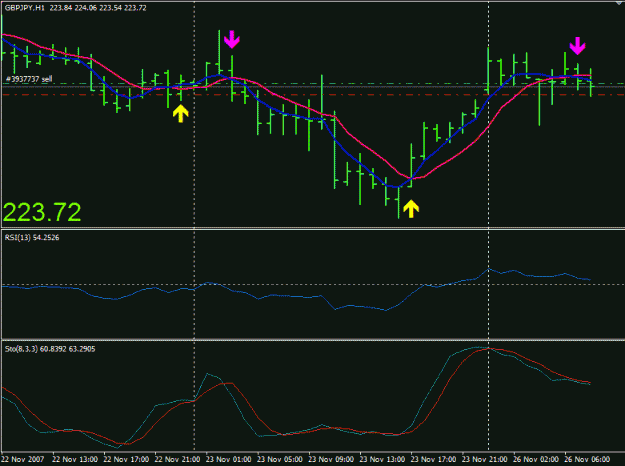Click the 23 Nov 09:00 time label

[331, 459]
